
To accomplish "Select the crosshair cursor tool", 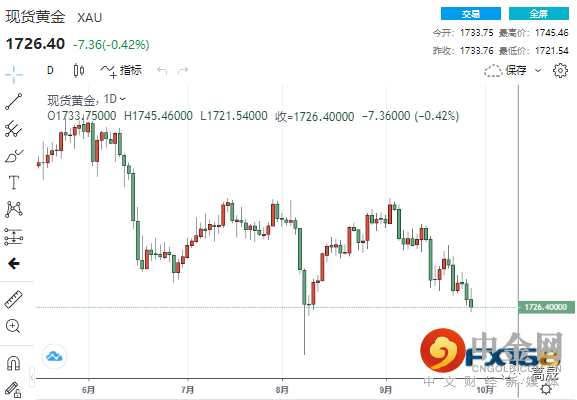I will (14, 75).
